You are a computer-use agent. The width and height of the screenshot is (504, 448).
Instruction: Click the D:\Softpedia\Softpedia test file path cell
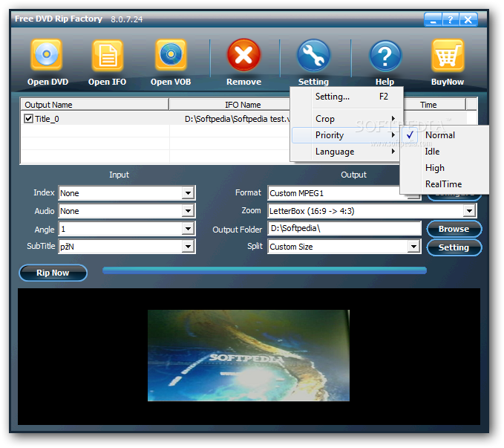(238, 119)
